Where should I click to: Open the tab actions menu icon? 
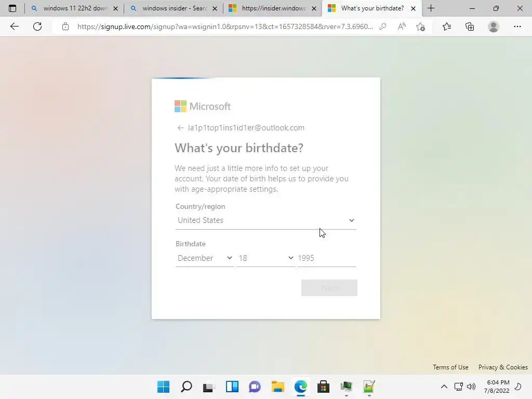click(x=12, y=8)
